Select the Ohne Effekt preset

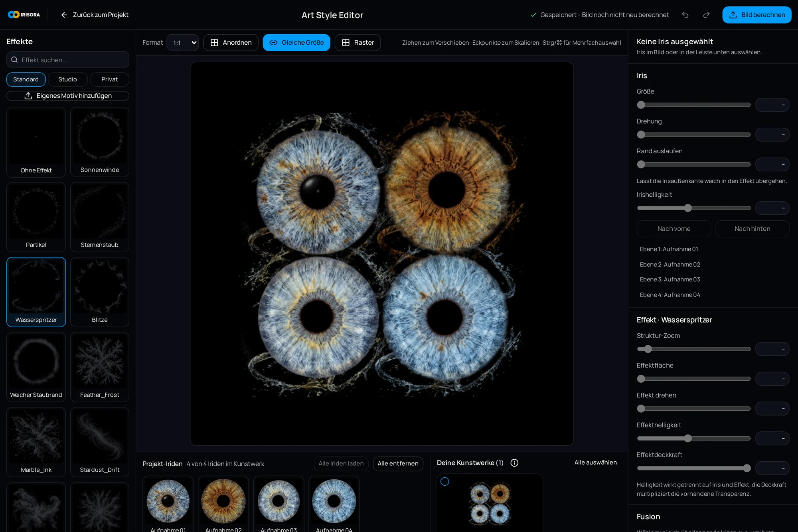click(x=36, y=142)
